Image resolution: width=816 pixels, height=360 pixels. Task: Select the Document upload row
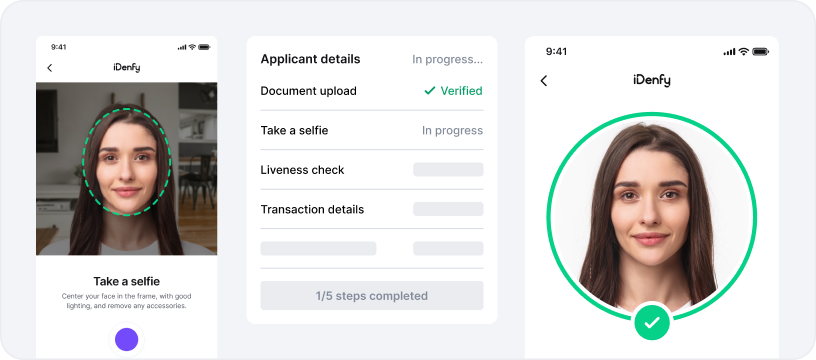coord(372,91)
